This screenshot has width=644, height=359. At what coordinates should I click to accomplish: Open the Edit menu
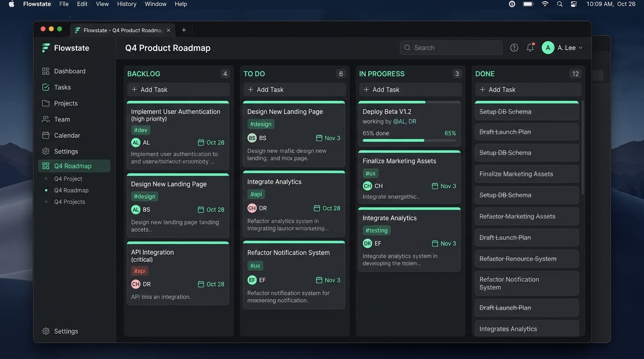coord(82,4)
